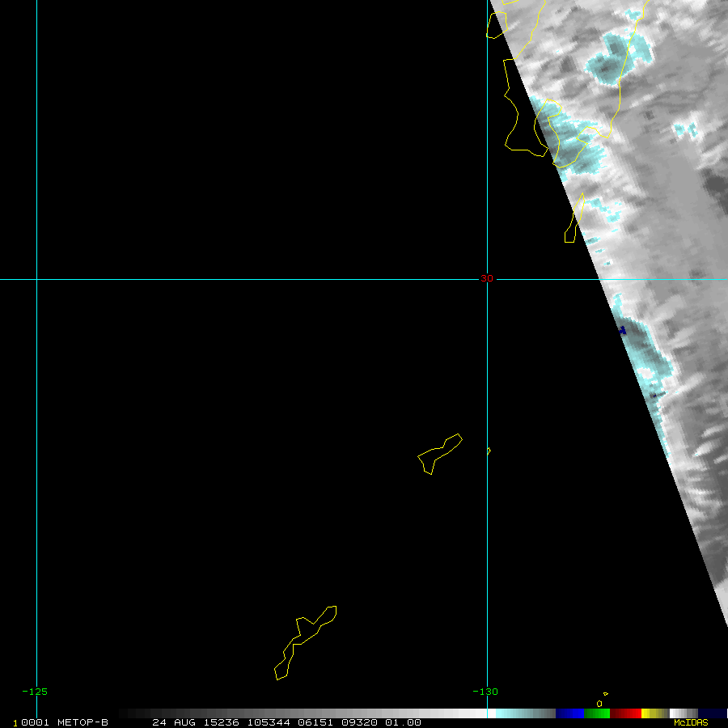
Task: Click intersection of cyan meridian and 30 latitude line
Action: coord(487,280)
